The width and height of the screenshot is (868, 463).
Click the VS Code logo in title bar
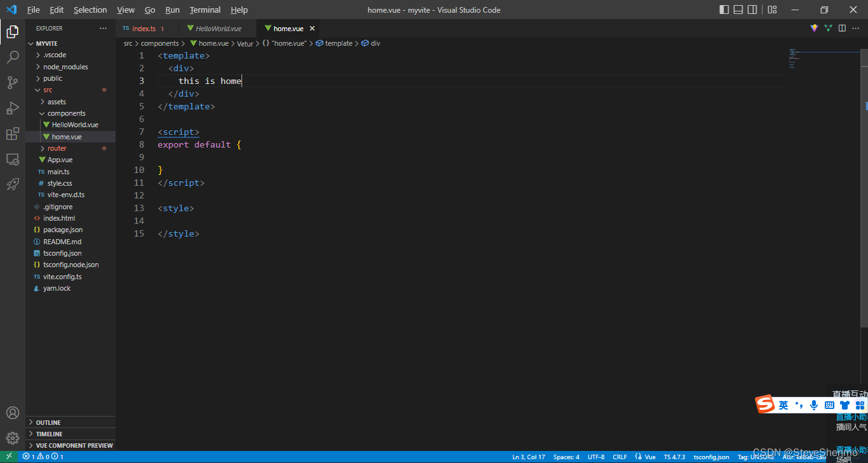click(x=11, y=10)
